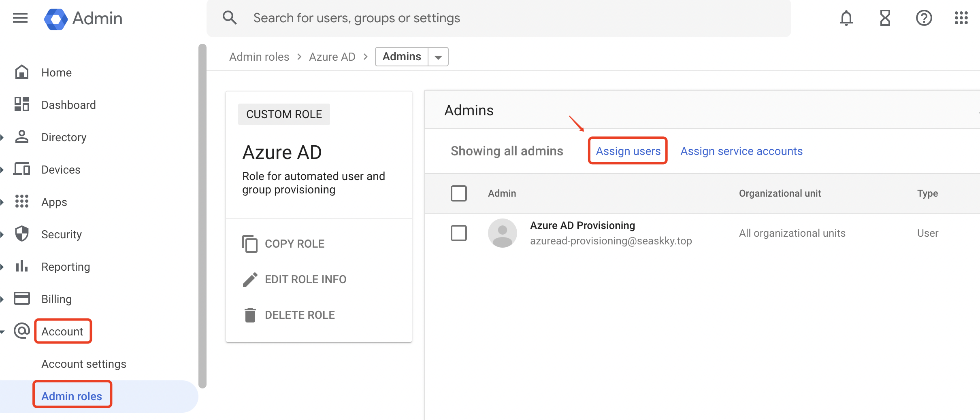Click Assign users link
This screenshot has height=420, width=980.
pos(628,151)
